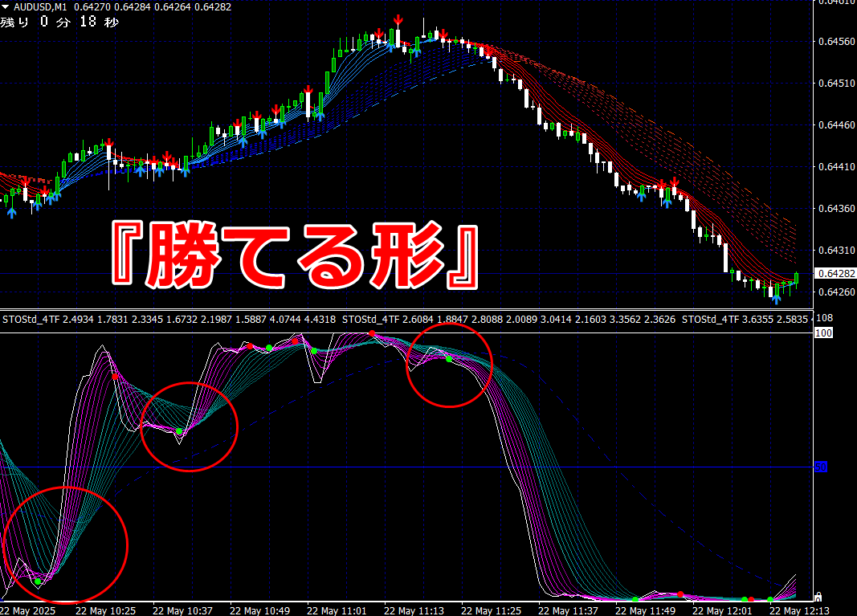Select the 50 level label on indicator scale

(821, 467)
